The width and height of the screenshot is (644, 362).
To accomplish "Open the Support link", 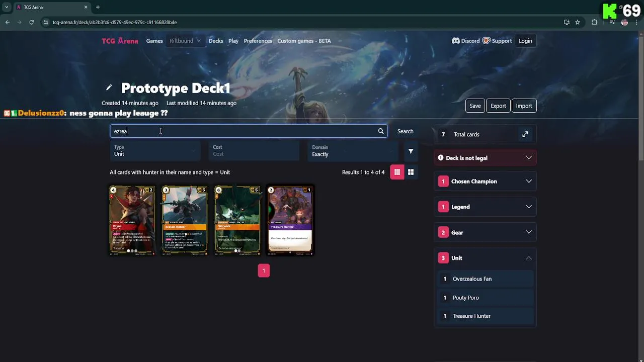I will pos(497,41).
